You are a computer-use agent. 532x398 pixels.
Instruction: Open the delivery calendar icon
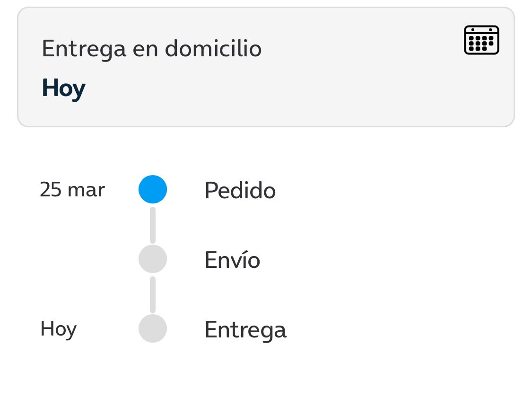[481, 40]
